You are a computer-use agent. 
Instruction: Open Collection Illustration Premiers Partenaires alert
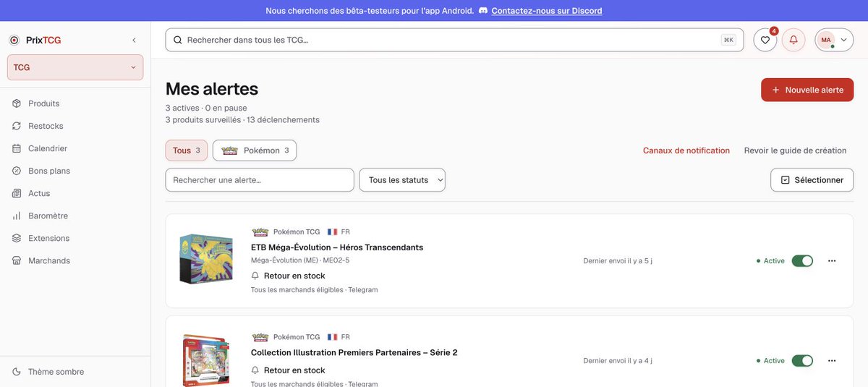[354, 353]
